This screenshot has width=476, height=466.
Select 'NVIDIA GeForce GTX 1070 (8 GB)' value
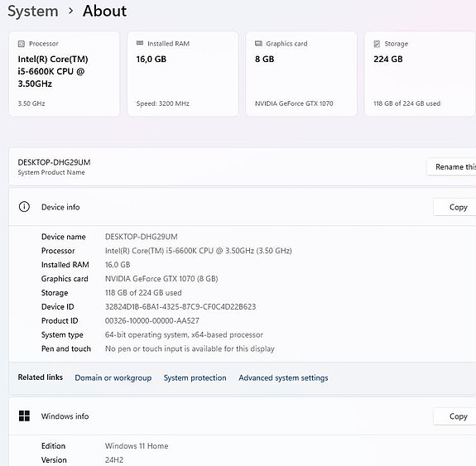[161, 278]
